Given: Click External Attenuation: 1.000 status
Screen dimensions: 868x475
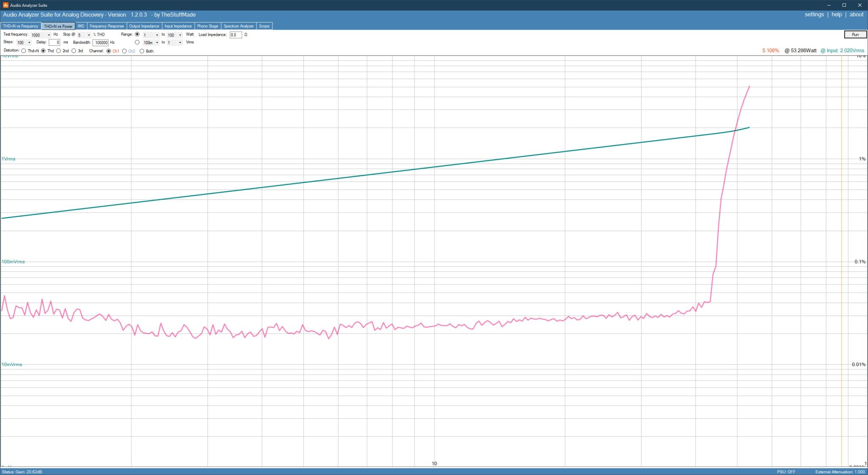Looking at the screenshot, I should point(840,472).
